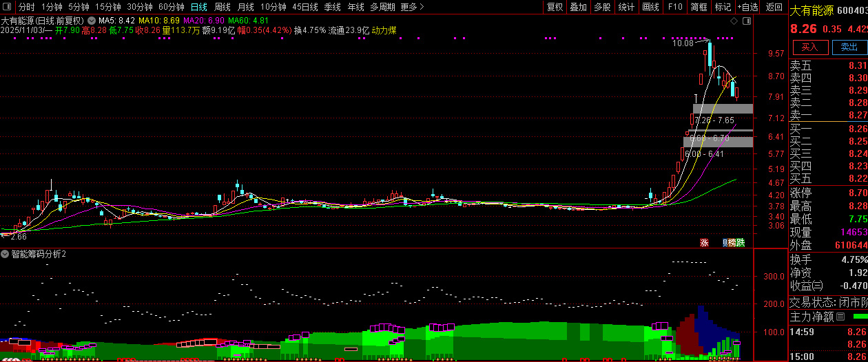Select the 卖四 ask price row
The height and width of the screenshot is (362, 868).
pyautogui.click(x=828, y=78)
